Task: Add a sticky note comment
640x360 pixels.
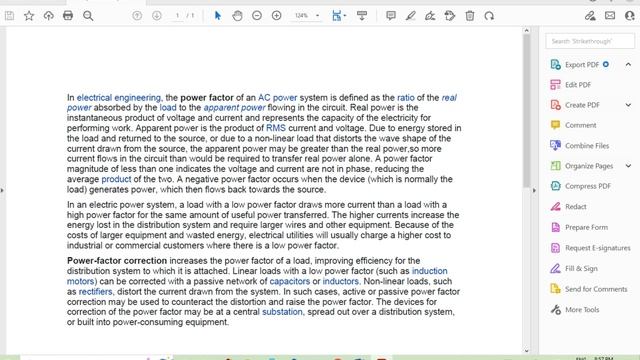Action: [x=391, y=16]
